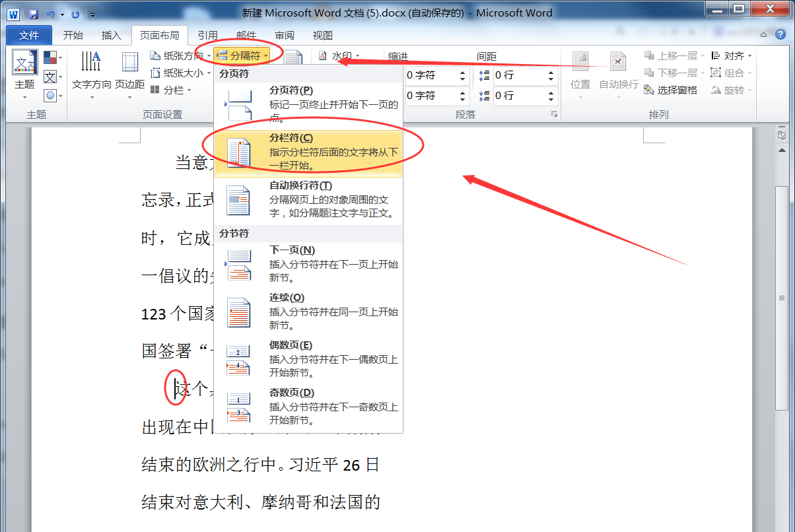Open the 段落 paragraph dialog launcher
Viewport: 795px width, 532px height.
click(553, 115)
